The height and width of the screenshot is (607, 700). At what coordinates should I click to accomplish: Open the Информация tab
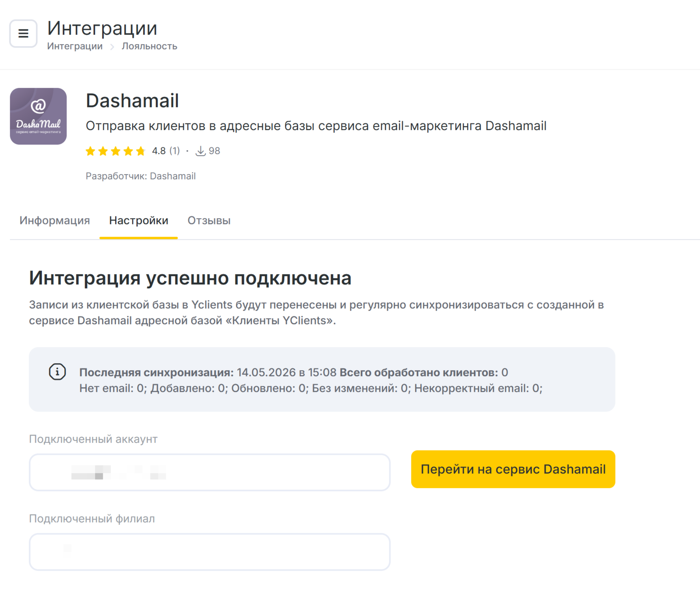point(55,221)
